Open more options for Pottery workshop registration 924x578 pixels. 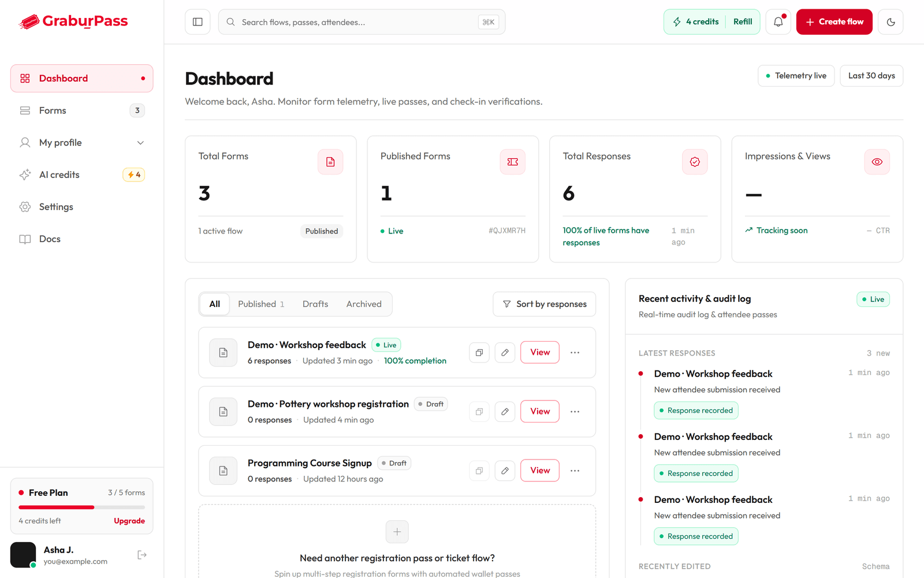575,412
